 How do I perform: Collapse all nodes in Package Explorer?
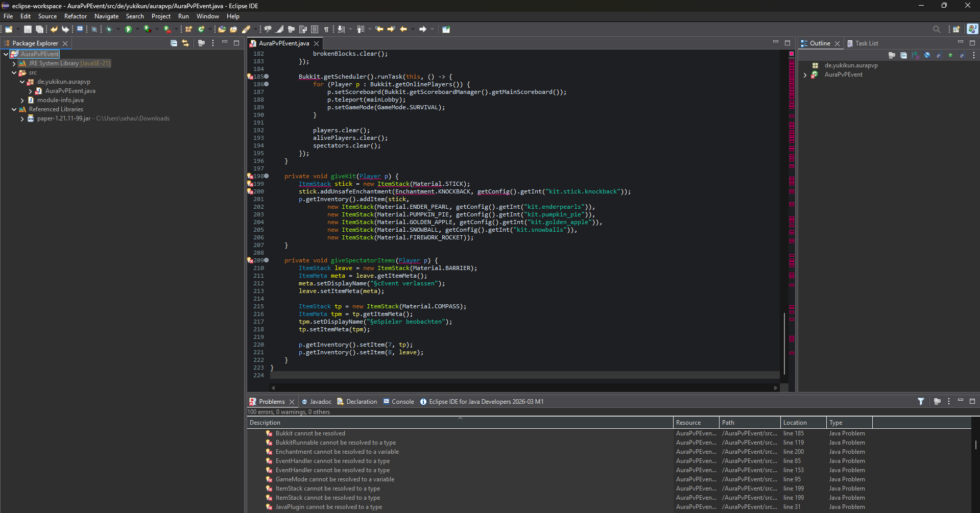click(174, 43)
